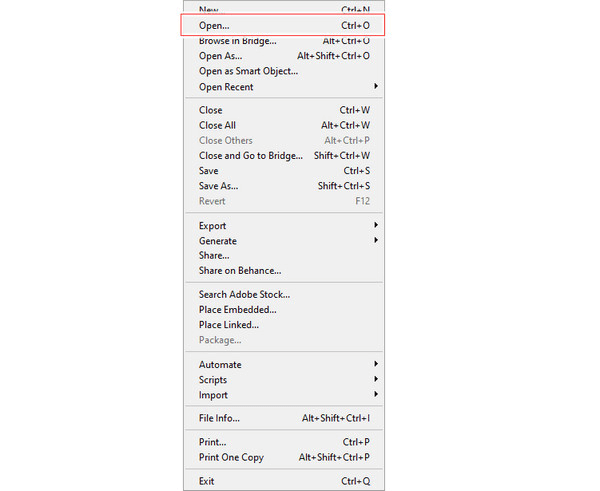Select the Open As... entry
The width and height of the screenshot is (600, 491).
pyautogui.click(x=284, y=56)
